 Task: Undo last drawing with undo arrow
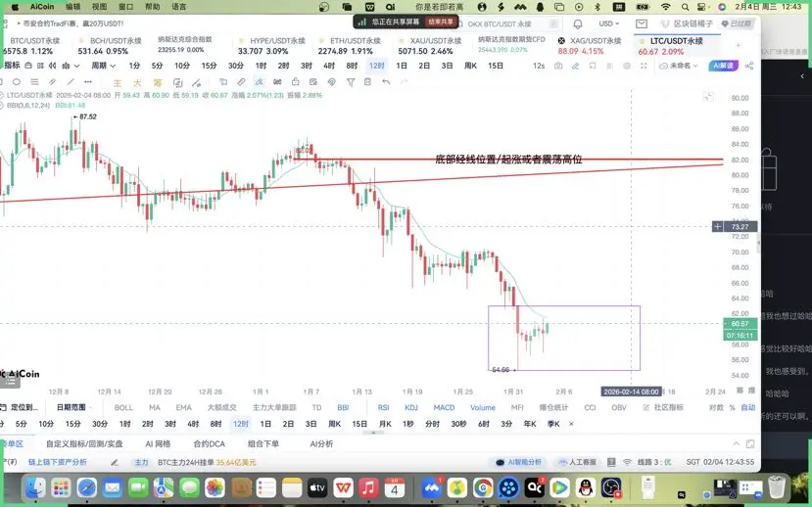coord(386,82)
